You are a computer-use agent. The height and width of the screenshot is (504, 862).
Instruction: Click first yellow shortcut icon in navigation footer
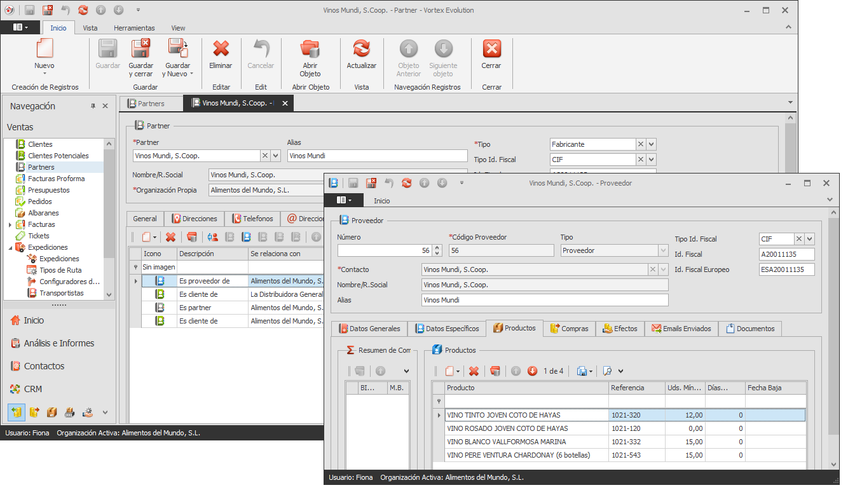coord(17,412)
